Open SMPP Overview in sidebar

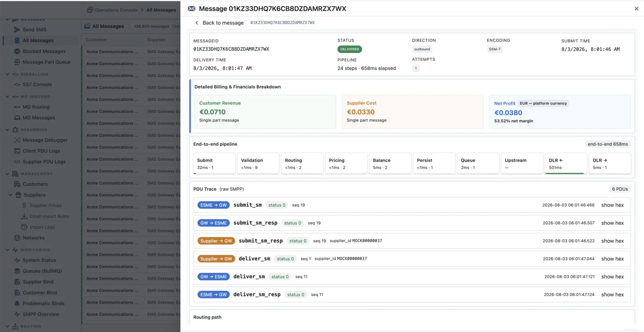(x=41, y=314)
